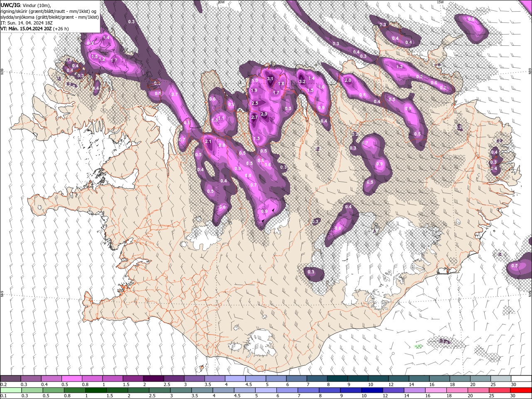Pick bright red lower scale swatch after 30
532x399 pixels.
coord(521,390)
